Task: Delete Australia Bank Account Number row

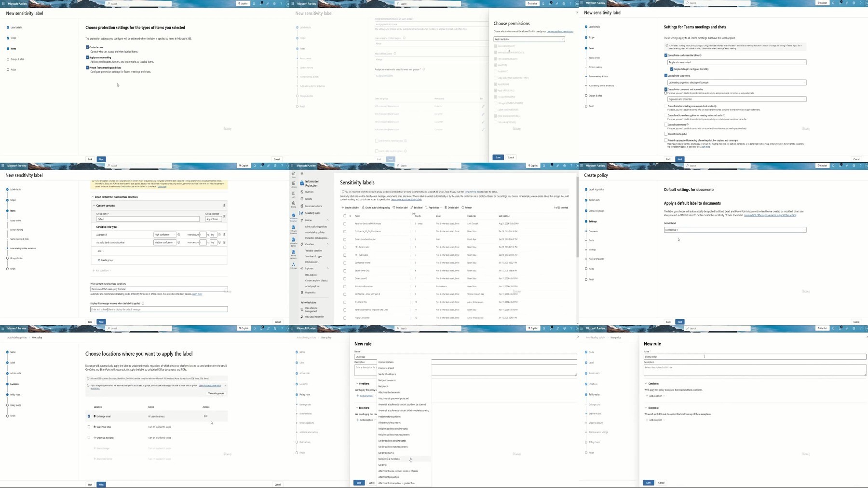Action: (x=224, y=242)
